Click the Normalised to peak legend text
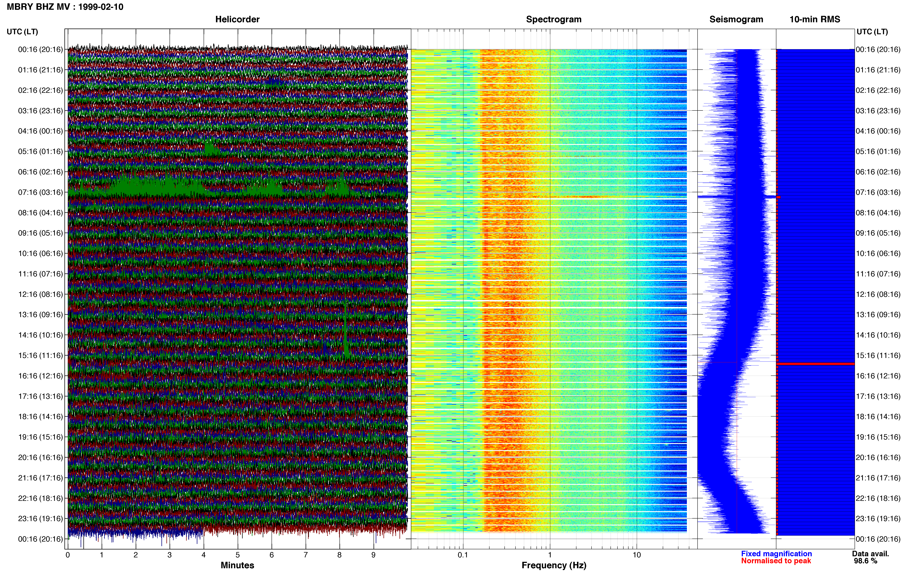 coord(776,561)
